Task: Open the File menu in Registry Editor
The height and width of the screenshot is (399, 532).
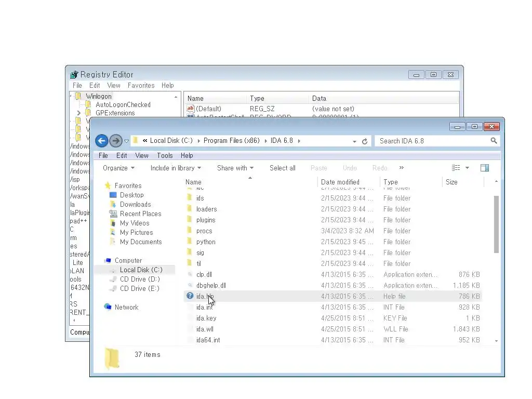Action: tap(77, 86)
